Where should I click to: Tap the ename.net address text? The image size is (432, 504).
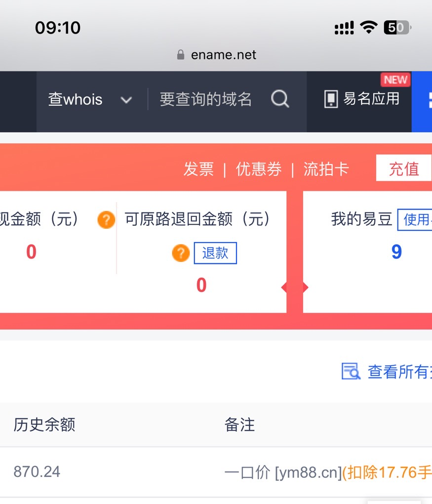(224, 55)
